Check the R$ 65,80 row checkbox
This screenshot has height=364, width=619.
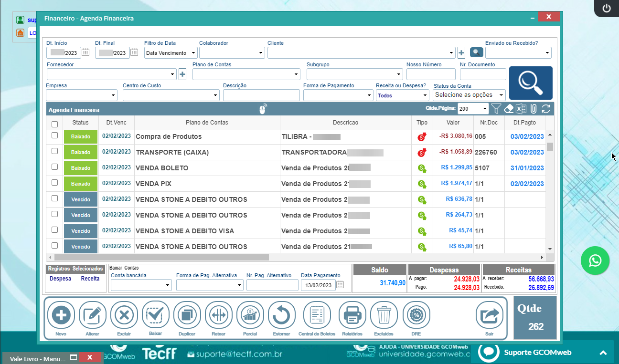click(54, 246)
